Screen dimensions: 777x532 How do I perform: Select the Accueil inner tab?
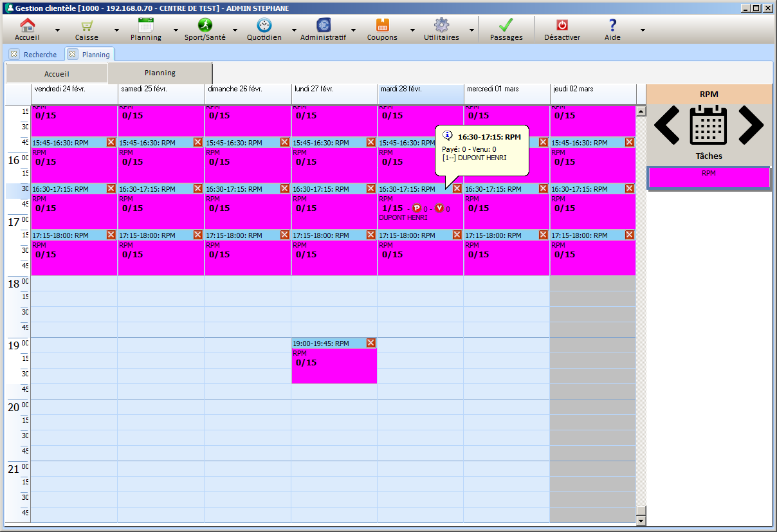[57, 74]
